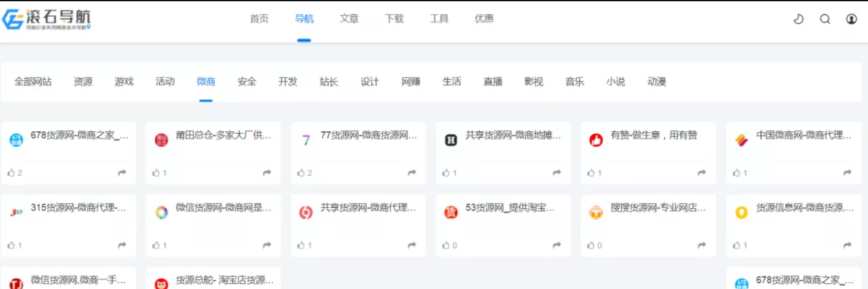Switch to 网赚 category tab

click(x=411, y=81)
